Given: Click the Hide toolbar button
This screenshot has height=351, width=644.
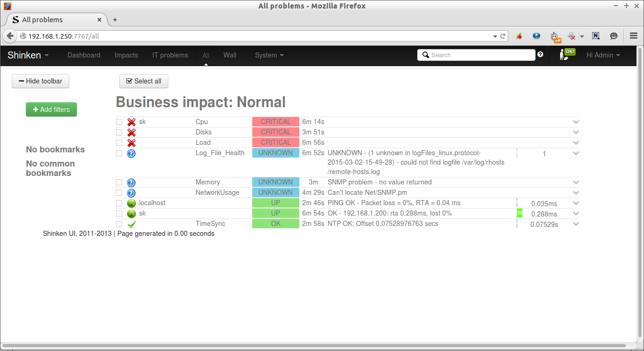Looking at the screenshot, I should 41,81.
